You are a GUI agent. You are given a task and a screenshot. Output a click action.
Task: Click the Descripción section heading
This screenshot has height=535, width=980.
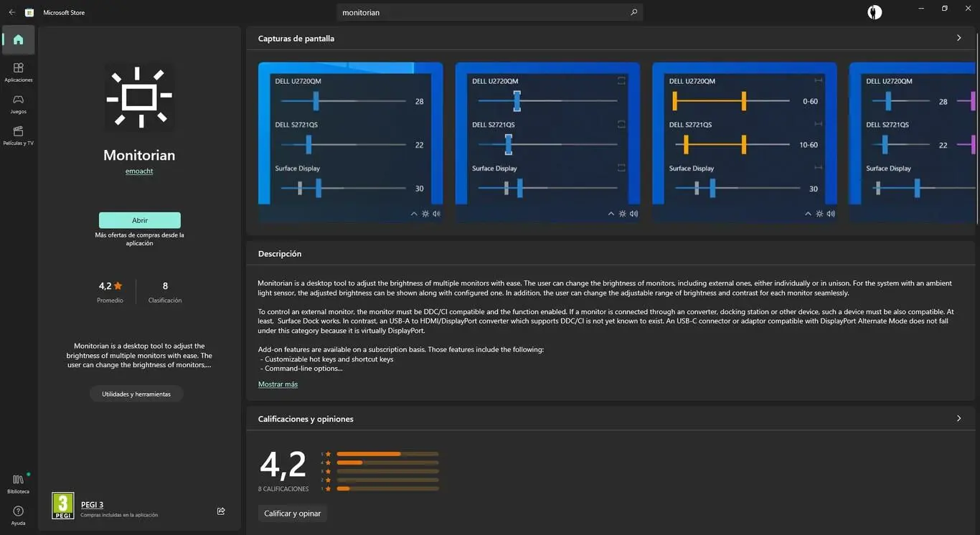tap(280, 254)
